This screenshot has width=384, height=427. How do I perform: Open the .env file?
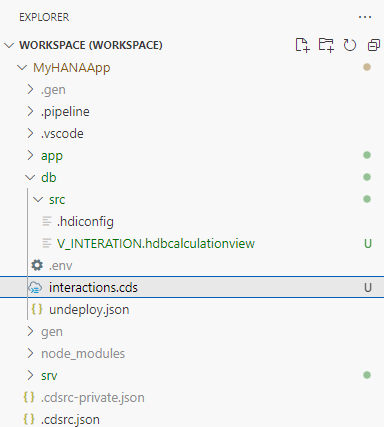click(61, 266)
